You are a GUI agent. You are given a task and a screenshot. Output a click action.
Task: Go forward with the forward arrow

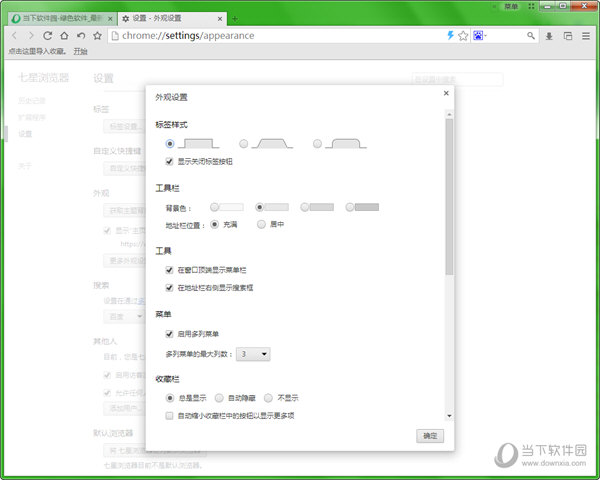(x=31, y=36)
